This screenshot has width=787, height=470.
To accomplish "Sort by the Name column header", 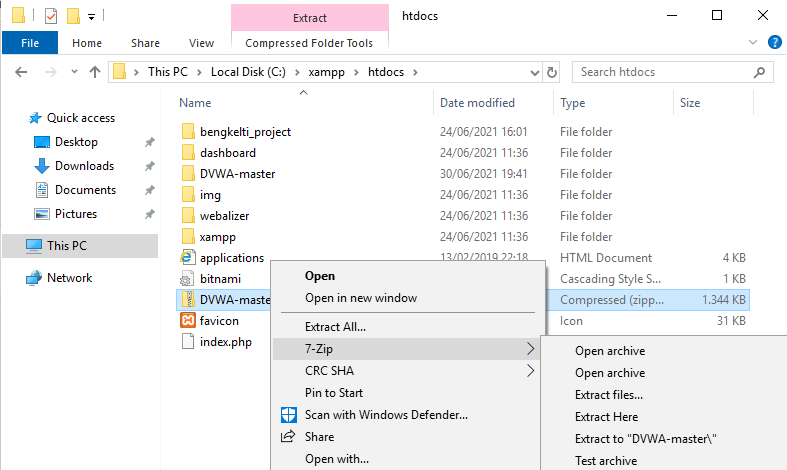I will click(x=195, y=103).
